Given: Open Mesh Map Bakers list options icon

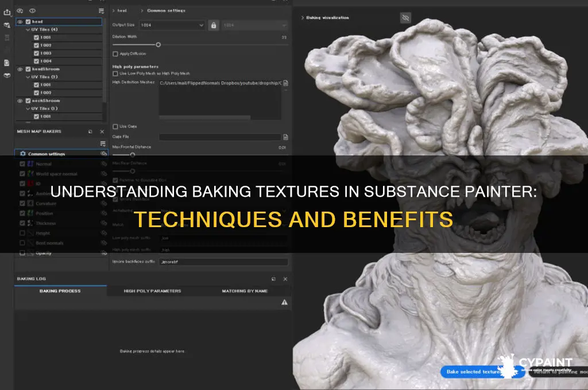Looking at the screenshot, I should tap(103, 143).
